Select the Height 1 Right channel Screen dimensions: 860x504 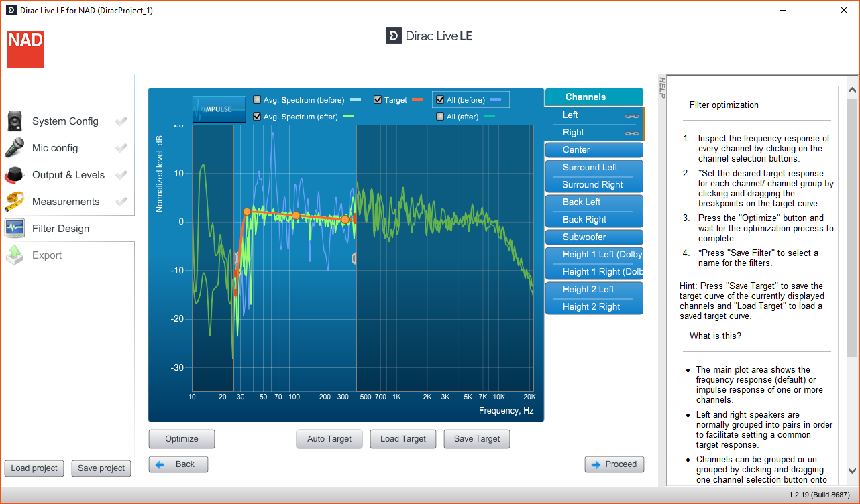pyautogui.click(x=594, y=272)
